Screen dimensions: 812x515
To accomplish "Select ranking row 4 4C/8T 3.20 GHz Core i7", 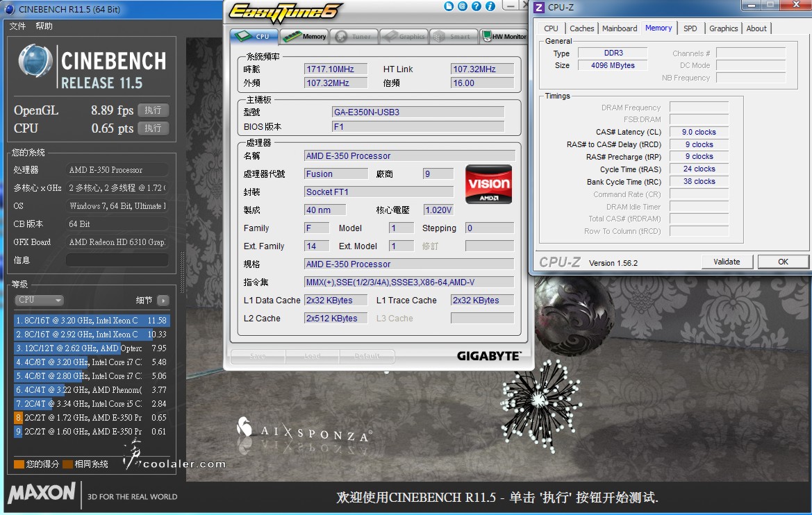I will (92, 362).
